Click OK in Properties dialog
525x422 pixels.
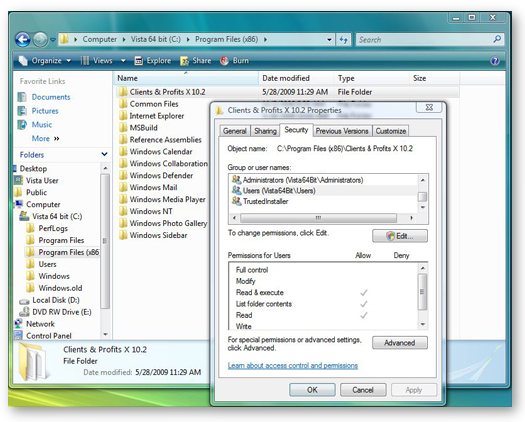point(312,390)
